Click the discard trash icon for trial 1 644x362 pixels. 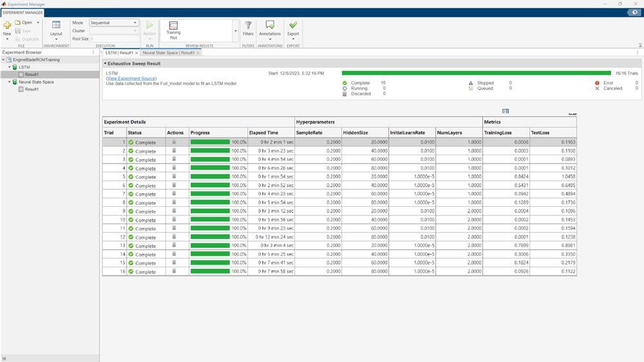(x=173, y=142)
